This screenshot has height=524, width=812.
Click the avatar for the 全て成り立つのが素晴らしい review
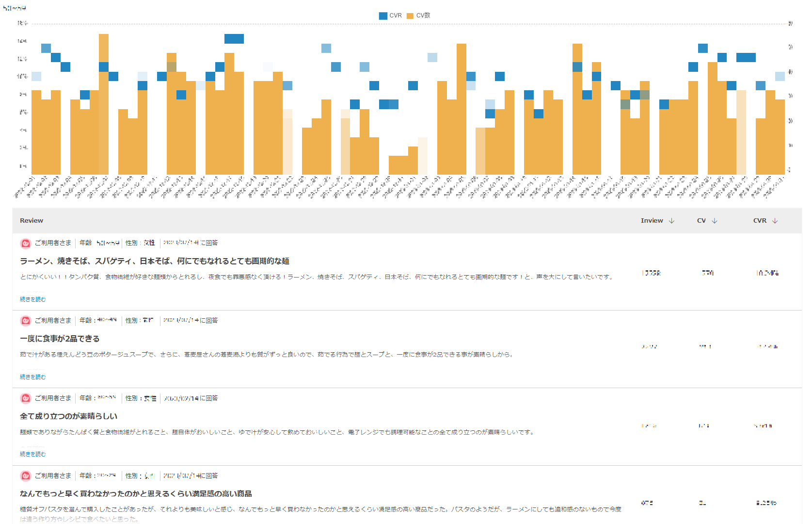click(x=26, y=398)
